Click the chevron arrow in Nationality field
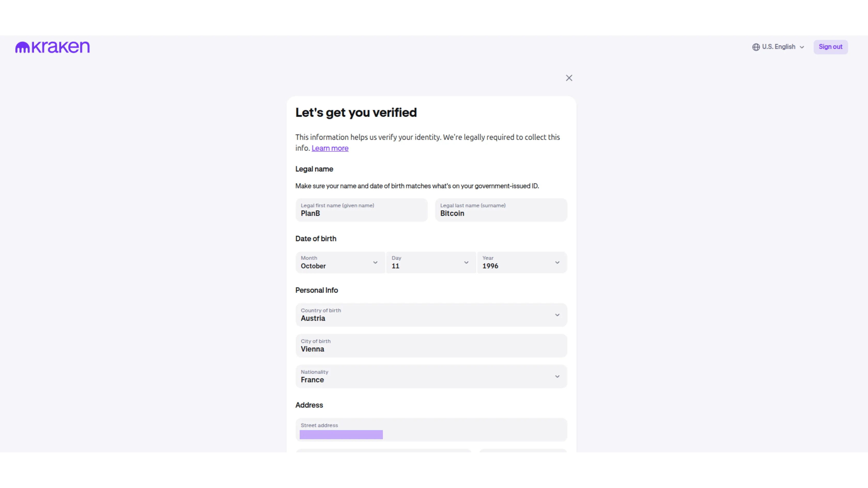This screenshot has width=868, height=488. pos(557,376)
